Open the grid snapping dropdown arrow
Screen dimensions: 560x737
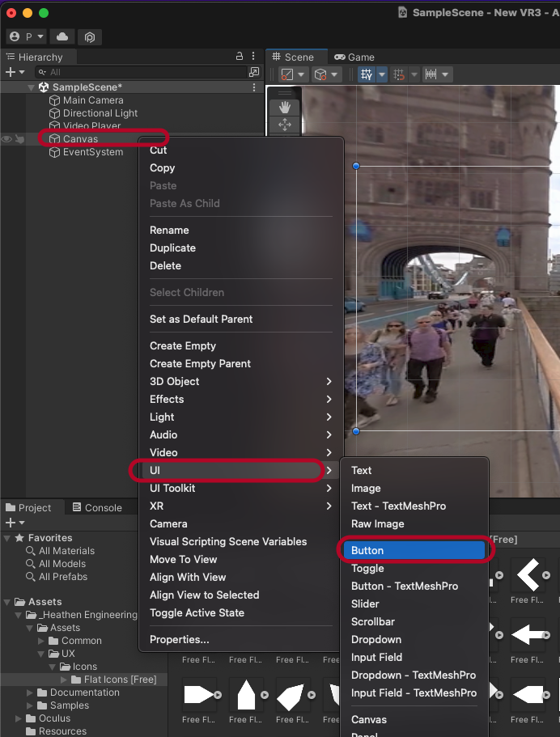[382, 74]
